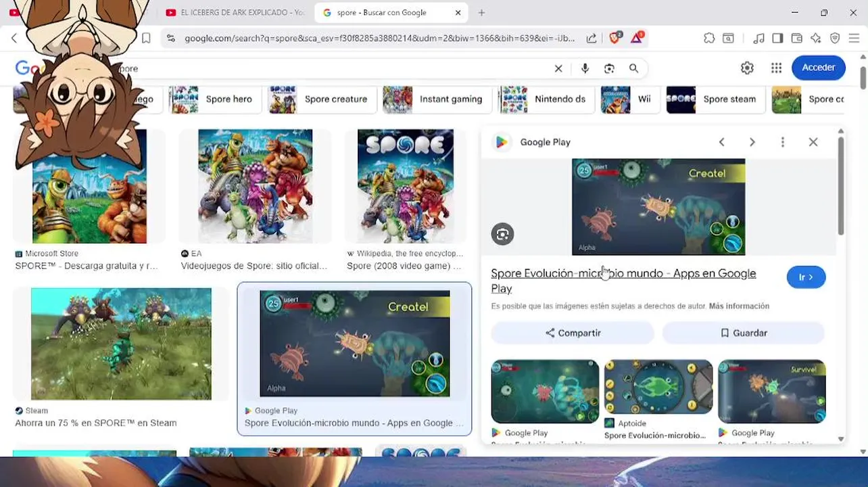
Task: Start voice search with microphone icon
Action: pyautogui.click(x=585, y=68)
